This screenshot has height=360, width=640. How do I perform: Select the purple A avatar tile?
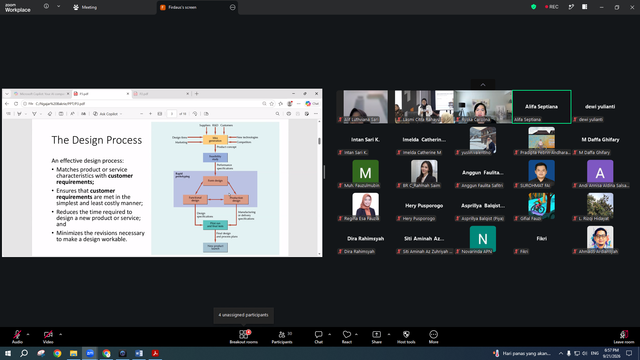(600, 173)
